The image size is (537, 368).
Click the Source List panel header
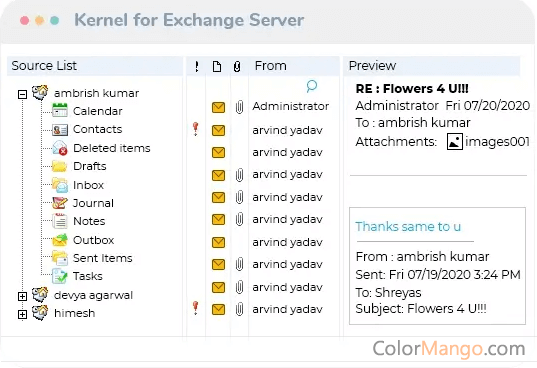tap(95, 66)
